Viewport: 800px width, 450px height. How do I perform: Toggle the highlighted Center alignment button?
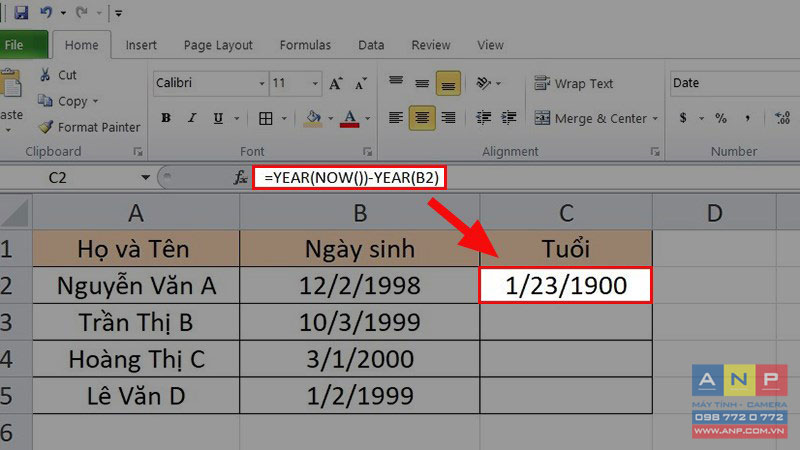click(422, 118)
